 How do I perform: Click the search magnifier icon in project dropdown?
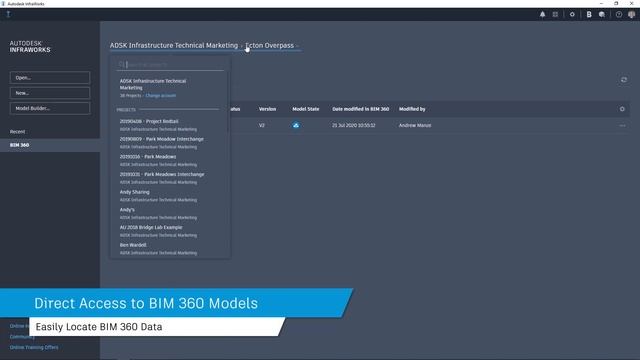click(x=121, y=64)
